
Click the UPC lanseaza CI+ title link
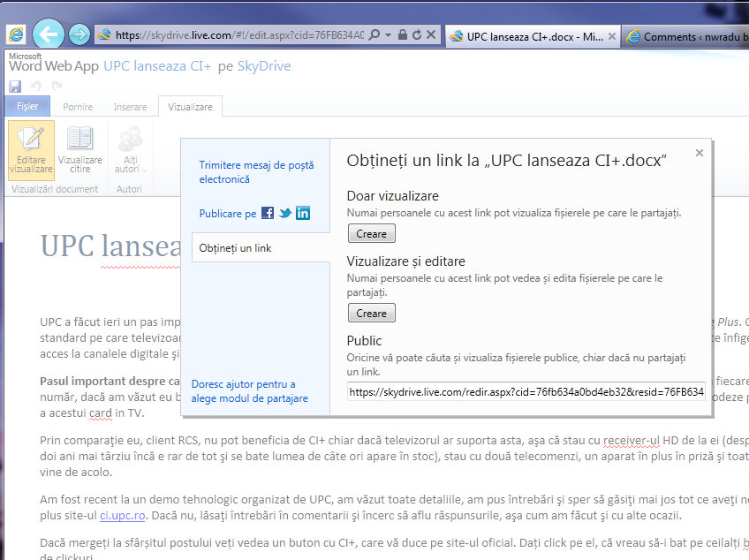point(157,66)
